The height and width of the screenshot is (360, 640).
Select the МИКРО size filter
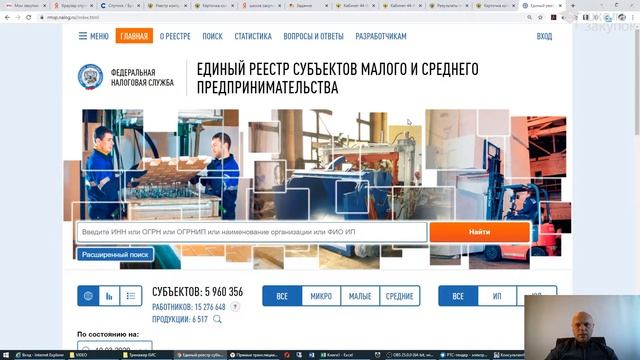pos(321,296)
